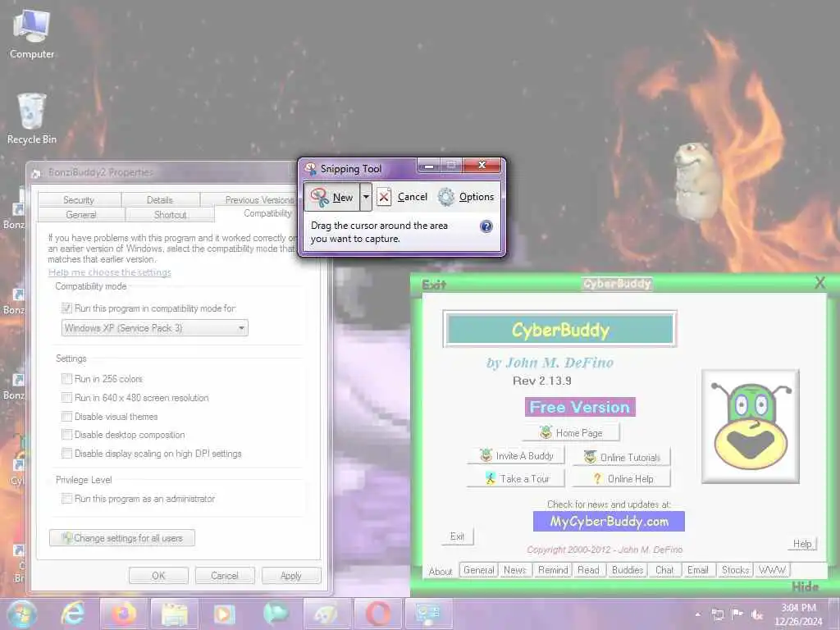Screen dimensions: 840x630
Task: Check Disable desktop composition
Action: pos(66,435)
